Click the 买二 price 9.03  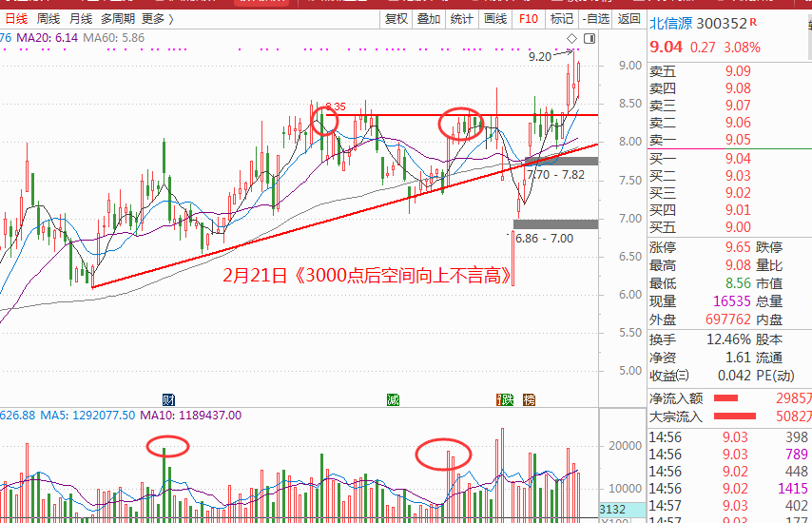(x=738, y=176)
